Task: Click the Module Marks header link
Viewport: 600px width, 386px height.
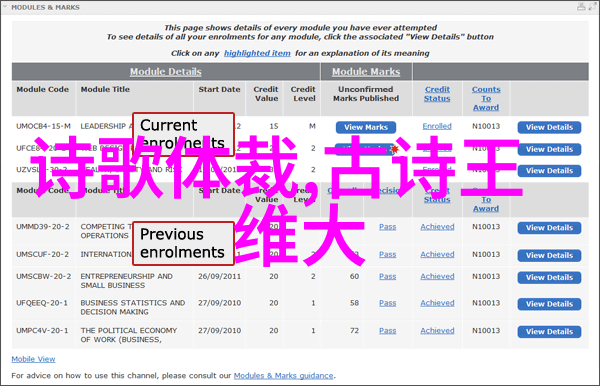Action: (x=366, y=72)
